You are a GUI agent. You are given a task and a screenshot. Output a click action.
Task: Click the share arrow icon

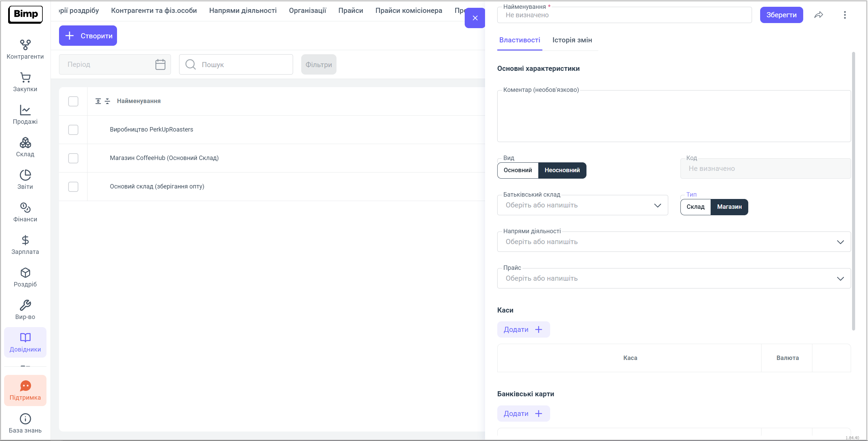tap(818, 15)
